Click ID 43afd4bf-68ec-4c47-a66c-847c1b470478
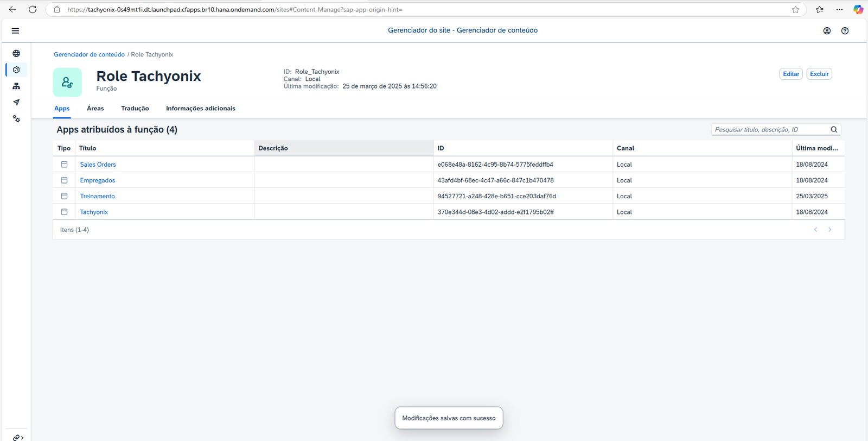Screen dimensions: 868x441 (496, 180)
